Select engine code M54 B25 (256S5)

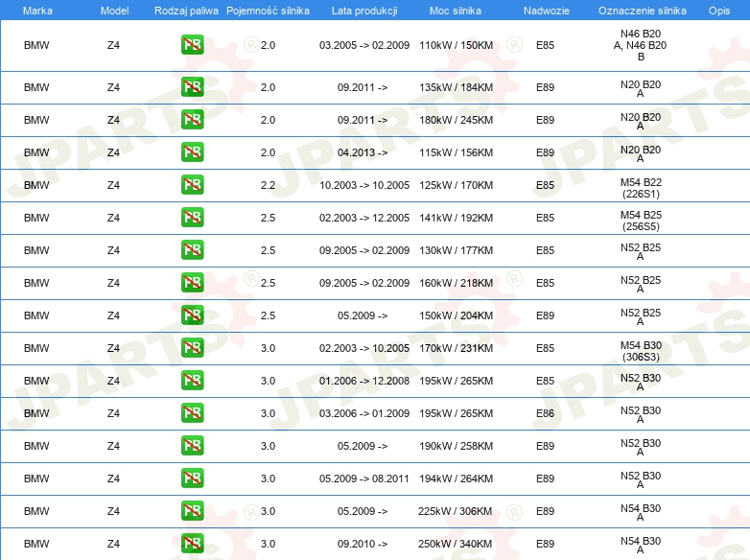tap(641, 221)
